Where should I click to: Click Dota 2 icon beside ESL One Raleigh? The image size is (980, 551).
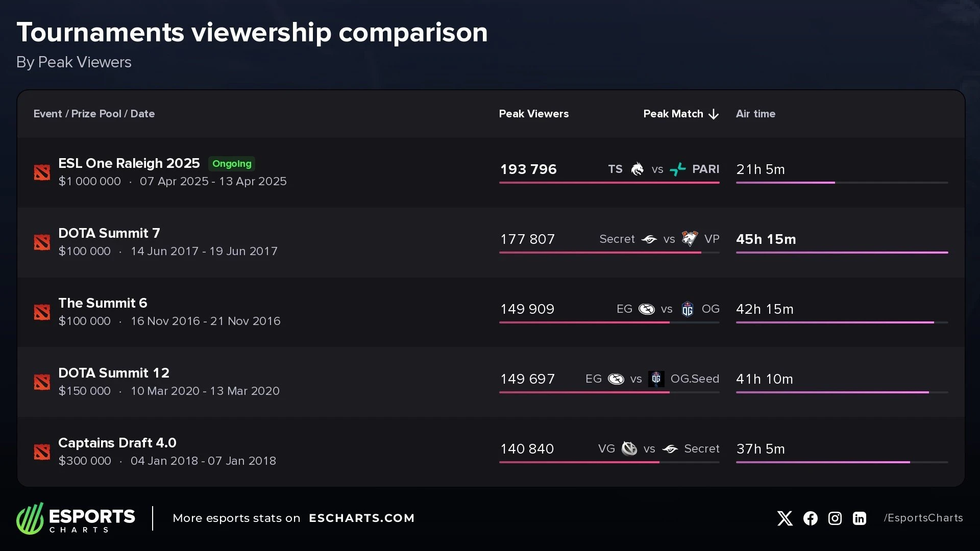pos(42,172)
